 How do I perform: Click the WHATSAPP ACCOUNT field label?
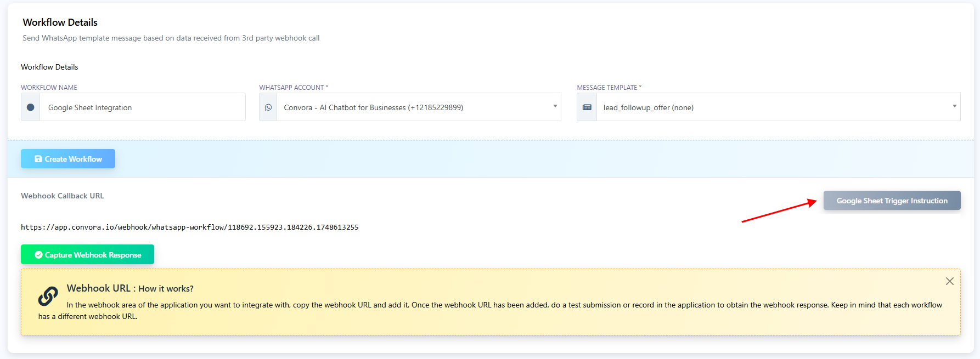pos(294,88)
